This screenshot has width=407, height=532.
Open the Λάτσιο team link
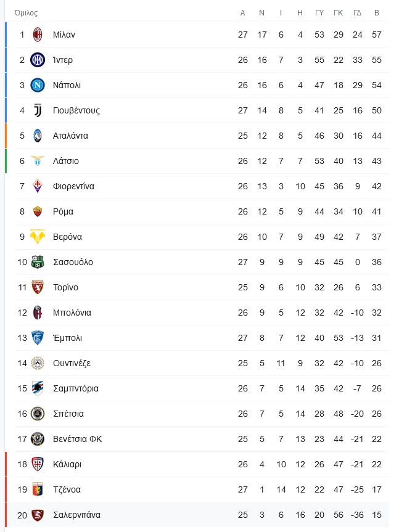point(66,161)
